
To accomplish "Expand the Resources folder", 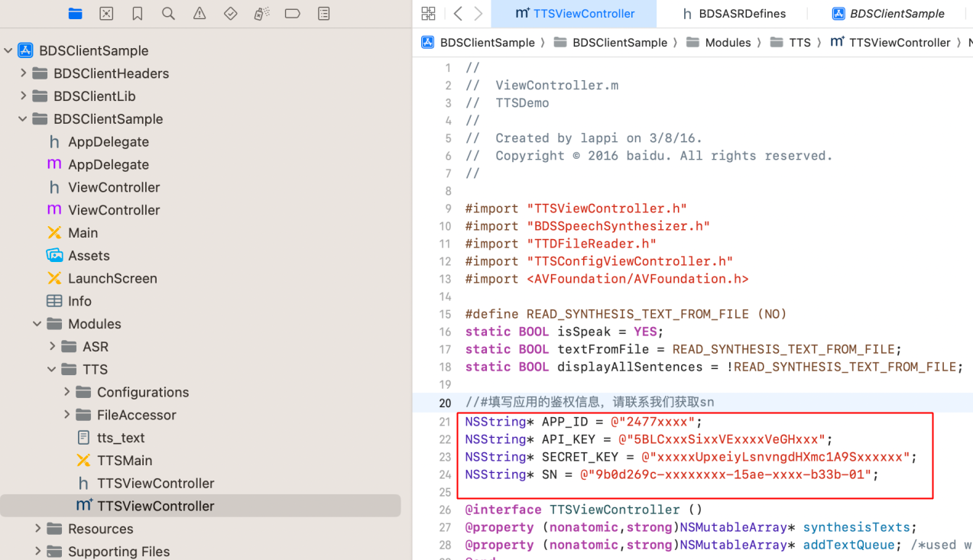I will point(37,529).
